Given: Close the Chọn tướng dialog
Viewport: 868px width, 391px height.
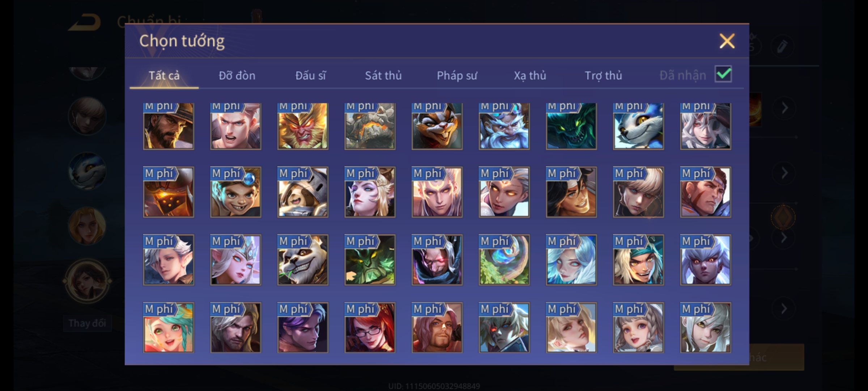Looking at the screenshot, I should pos(727,41).
